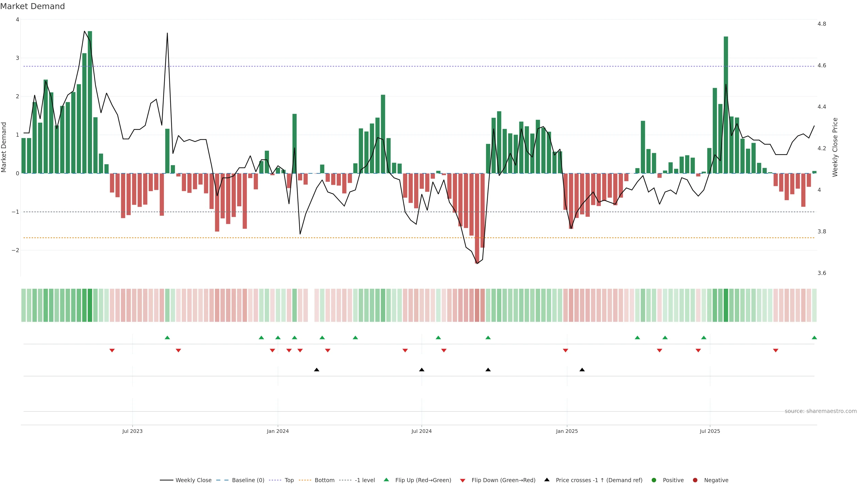This screenshot has width=868, height=488.
Task: Click the Jul 2024 x-axis label
Action: click(x=421, y=431)
